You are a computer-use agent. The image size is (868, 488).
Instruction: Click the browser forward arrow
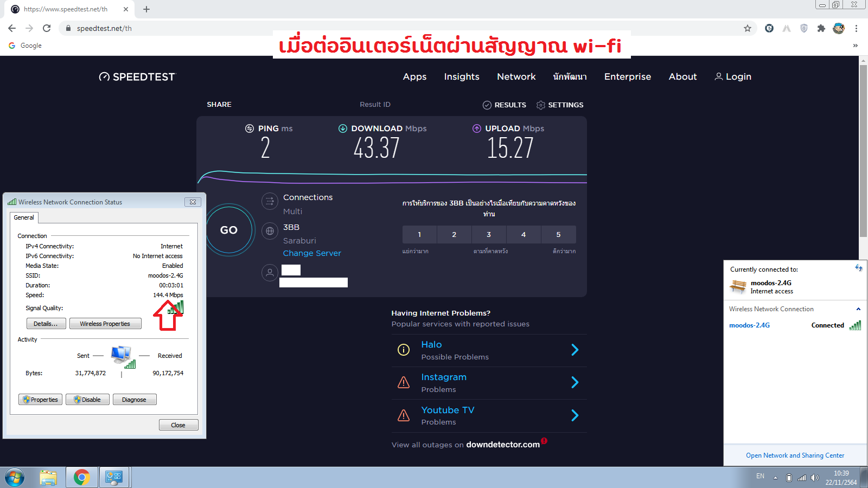point(29,28)
